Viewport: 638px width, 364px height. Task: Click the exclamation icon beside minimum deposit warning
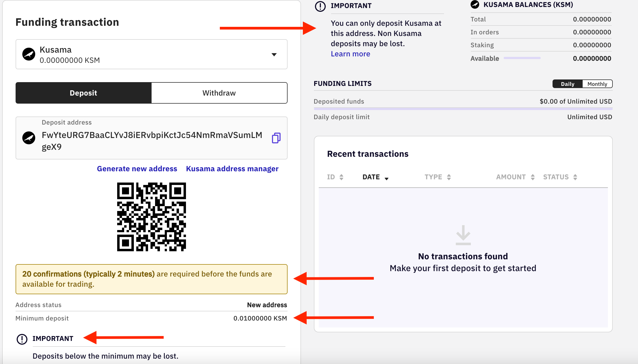[x=22, y=339]
